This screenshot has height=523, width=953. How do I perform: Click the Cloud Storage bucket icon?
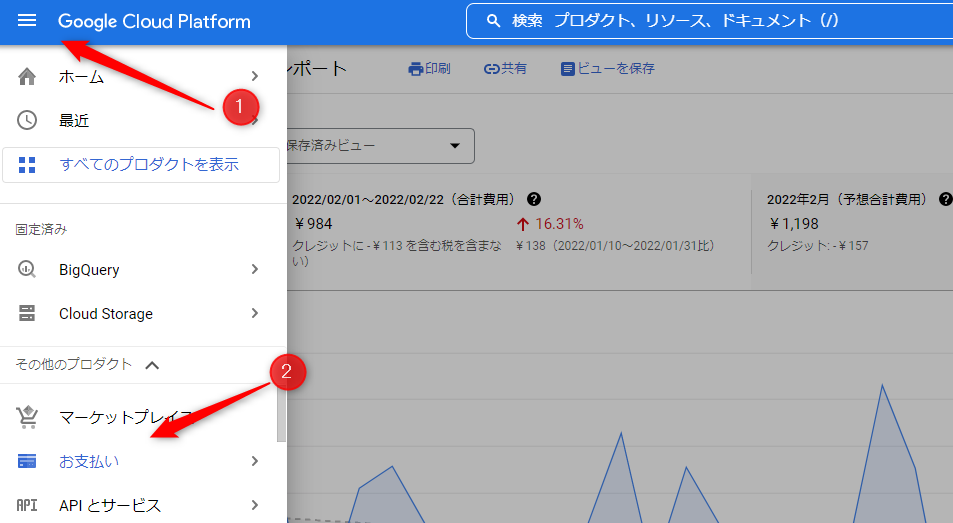[x=27, y=313]
